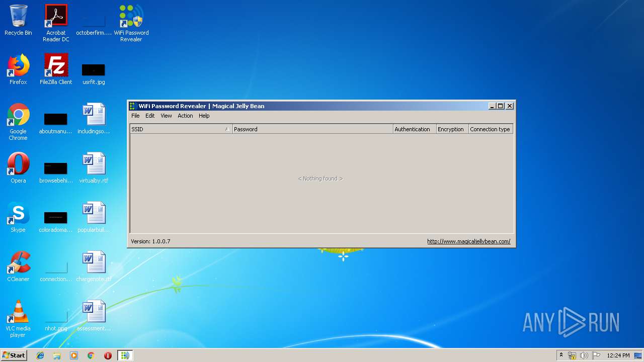
Task: Show hidden system tray icons
Action: point(561,355)
